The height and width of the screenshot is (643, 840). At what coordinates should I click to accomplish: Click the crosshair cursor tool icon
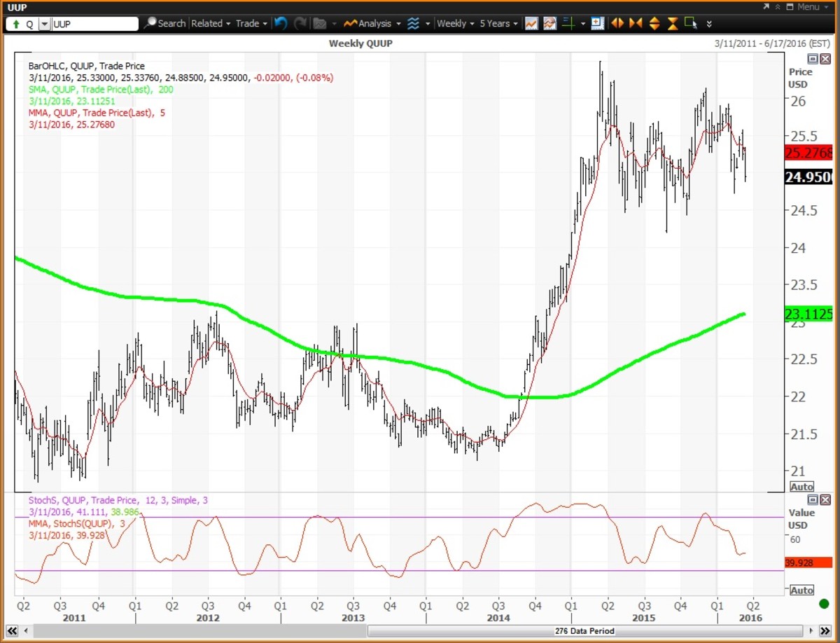point(568,23)
